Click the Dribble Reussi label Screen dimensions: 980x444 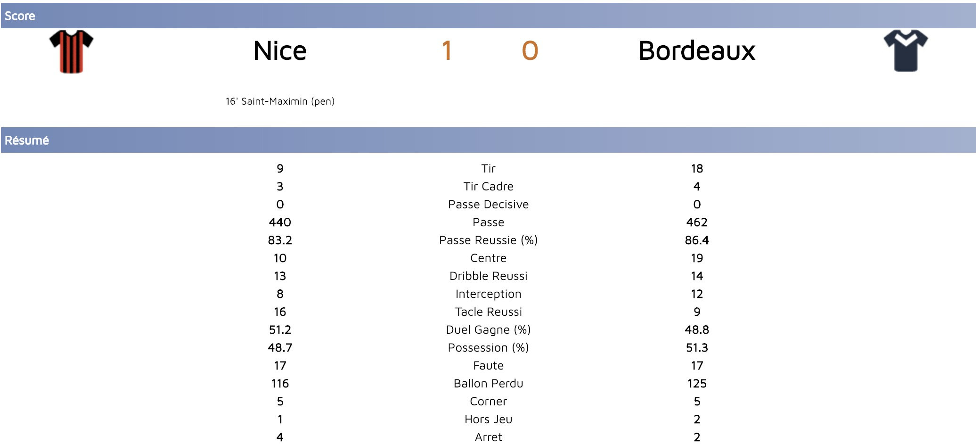488,276
